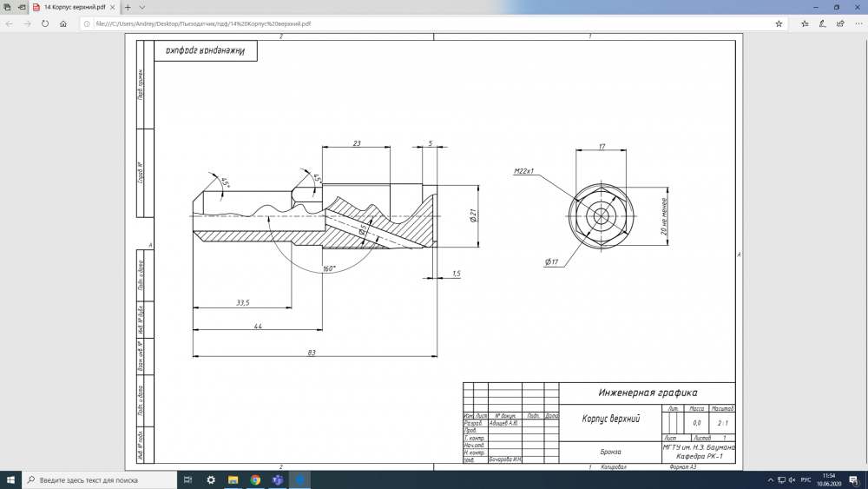The height and width of the screenshot is (489, 868).
Task: Go forward to next page
Action: tap(27, 23)
